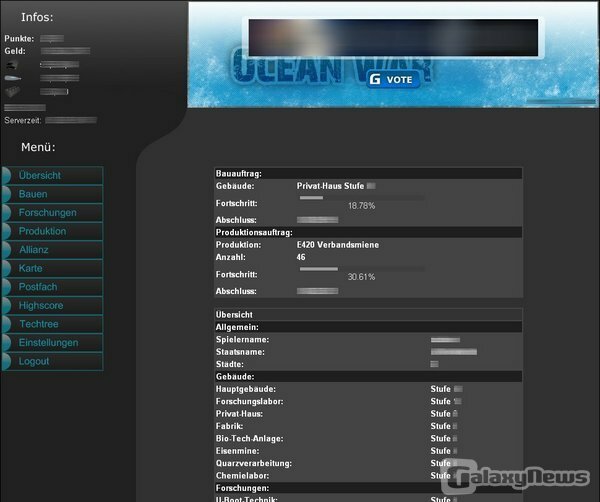Screen dimensions: 600x502
Task: Click the '30.61%' progress value
Action: [x=362, y=277]
